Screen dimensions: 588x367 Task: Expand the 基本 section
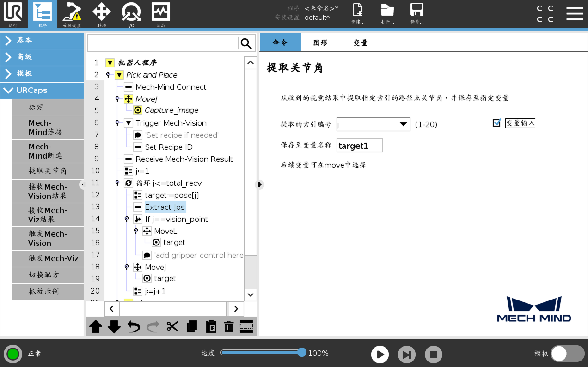[x=42, y=40]
